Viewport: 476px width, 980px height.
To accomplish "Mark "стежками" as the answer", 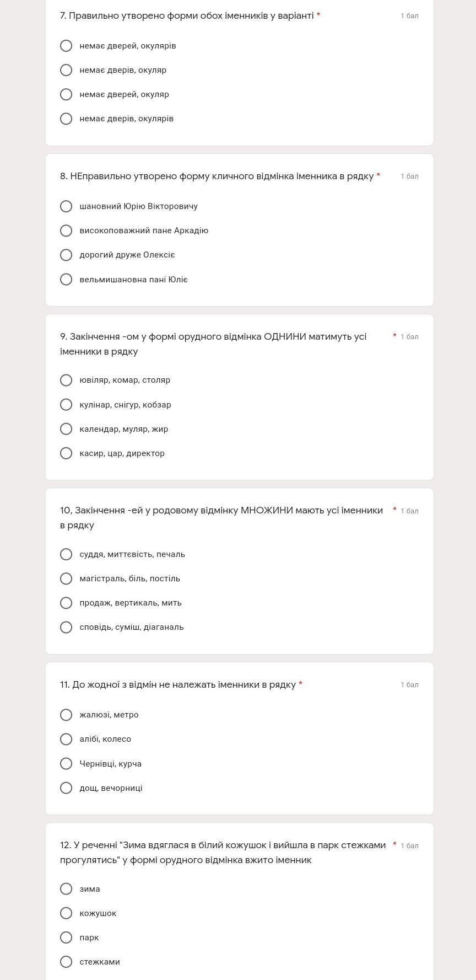I will coord(66,962).
